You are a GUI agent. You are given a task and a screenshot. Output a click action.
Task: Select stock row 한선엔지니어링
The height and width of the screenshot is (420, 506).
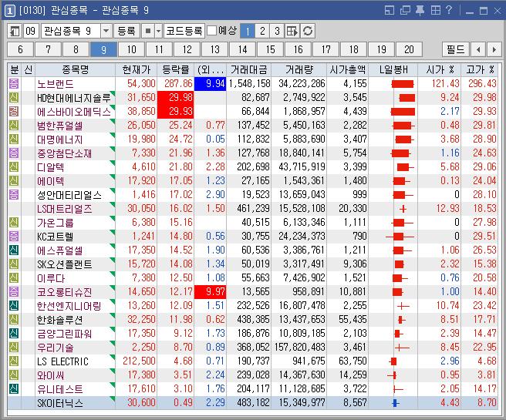pyautogui.click(x=253, y=306)
